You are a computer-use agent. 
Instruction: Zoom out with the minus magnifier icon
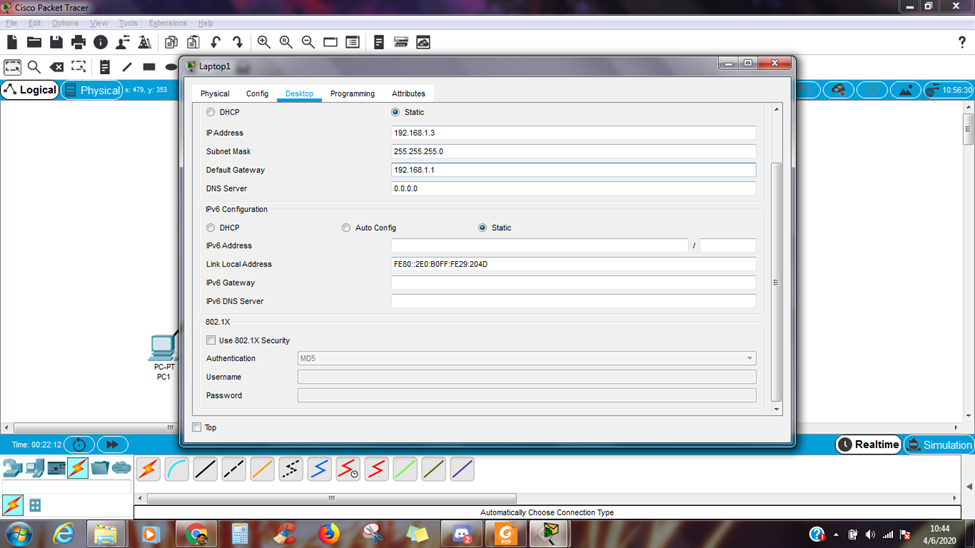coord(308,42)
